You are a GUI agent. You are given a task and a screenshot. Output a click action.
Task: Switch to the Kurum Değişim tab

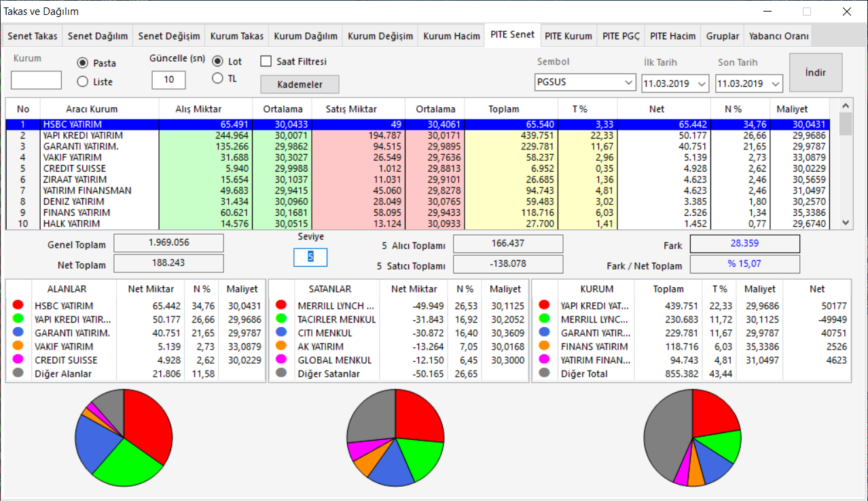[x=380, y=36]
